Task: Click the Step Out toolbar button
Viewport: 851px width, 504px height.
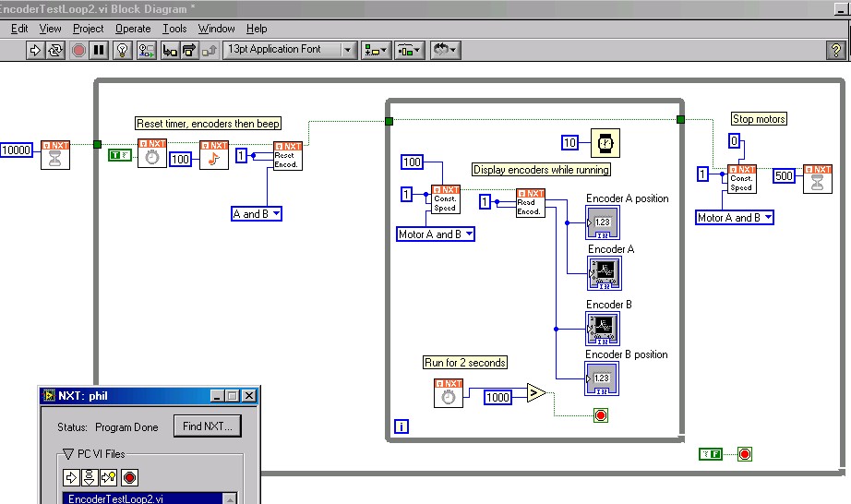Action: [x=209, y=51]
